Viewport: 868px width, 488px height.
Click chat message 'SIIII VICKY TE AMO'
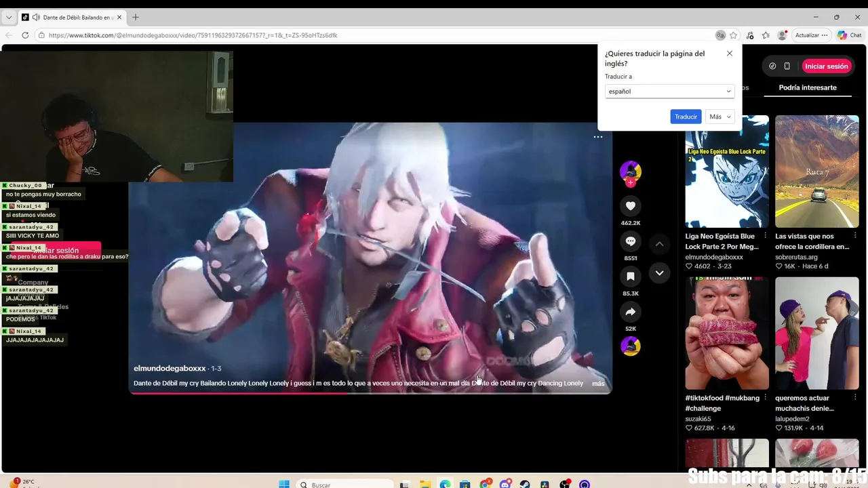[33, 236]
